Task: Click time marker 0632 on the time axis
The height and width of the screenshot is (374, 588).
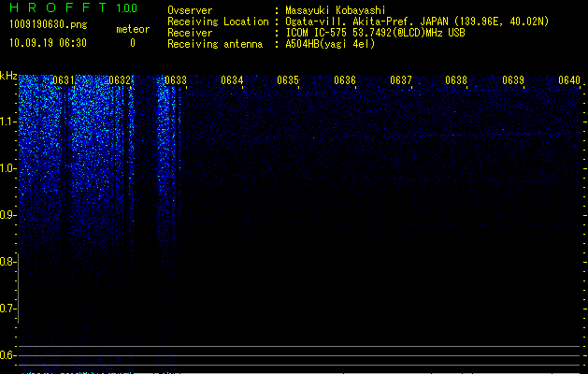Action: point(120,79)
